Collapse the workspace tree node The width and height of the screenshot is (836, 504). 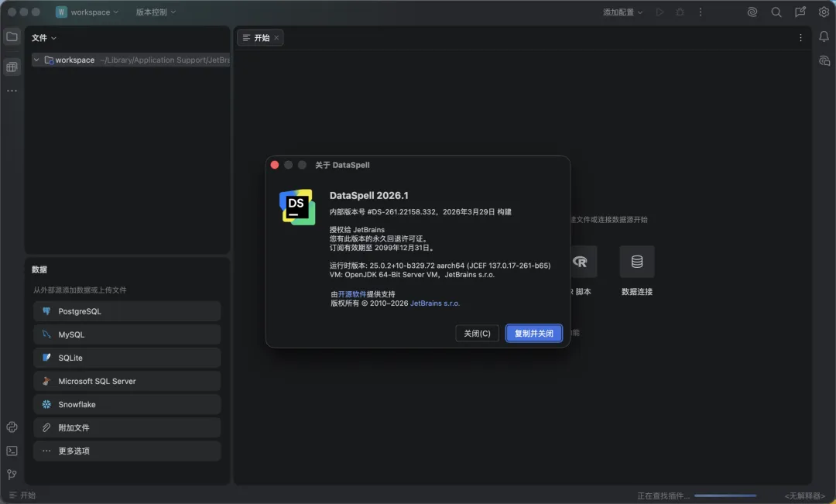coord(36,60)
